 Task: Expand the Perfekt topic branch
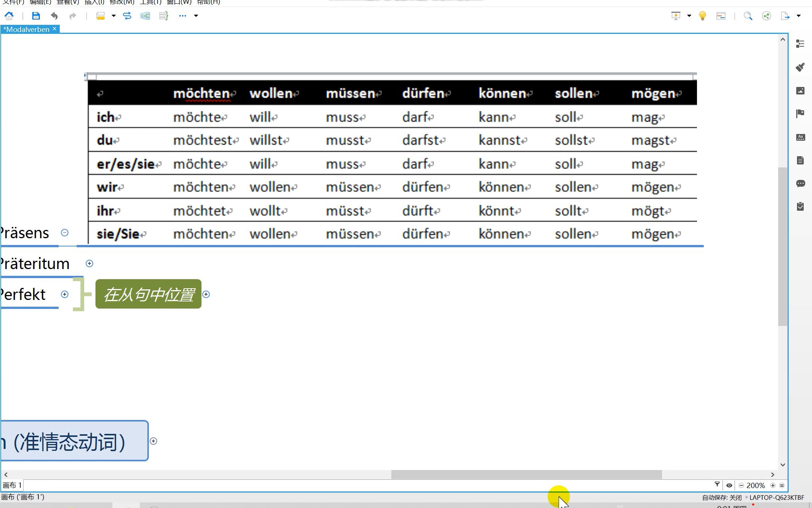click(x=65, y=294)
